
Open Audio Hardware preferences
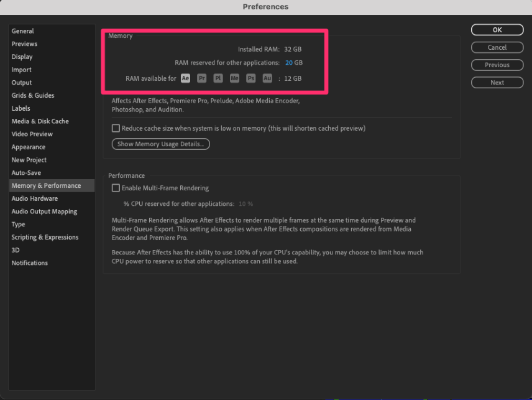pyautogui.click(x=52, y=198)
